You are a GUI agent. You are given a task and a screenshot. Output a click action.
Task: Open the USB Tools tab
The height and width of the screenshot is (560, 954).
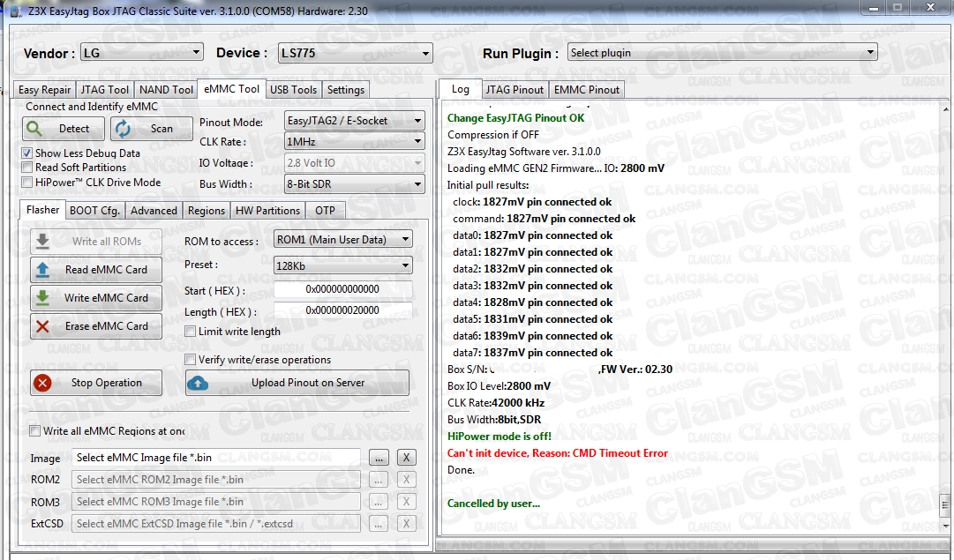(293, 89)
